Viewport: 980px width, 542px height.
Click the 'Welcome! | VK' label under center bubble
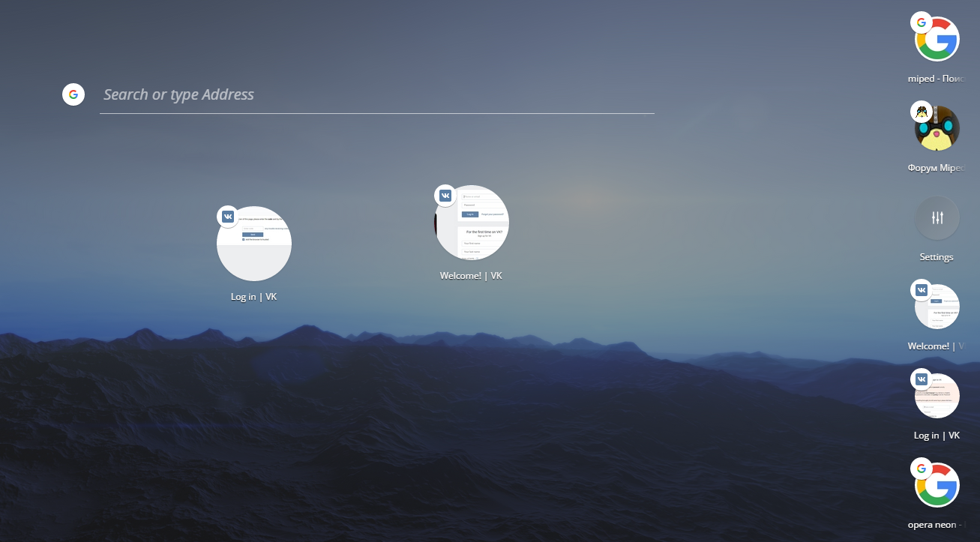pyautogui.click(x=471, y=276)
